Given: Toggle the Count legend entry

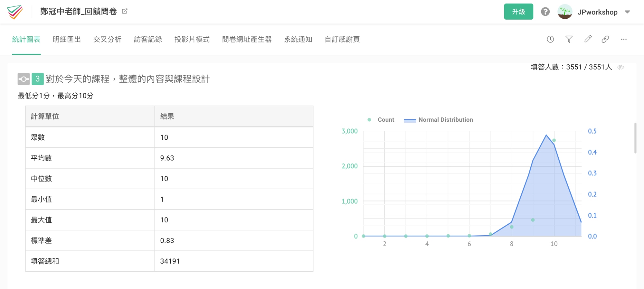Looking at the screenshot, I should pyautogui.click(x=381, y=120).
